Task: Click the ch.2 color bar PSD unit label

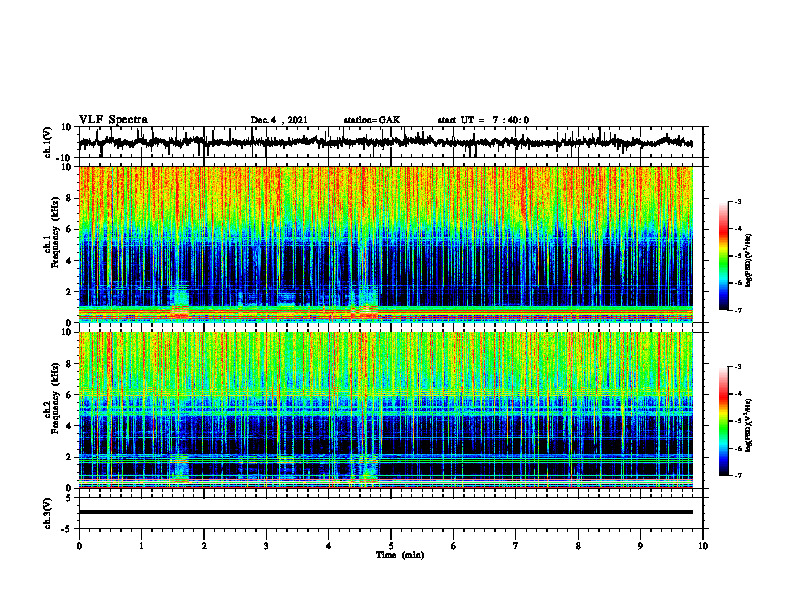Action: click(x=749, y=425)
